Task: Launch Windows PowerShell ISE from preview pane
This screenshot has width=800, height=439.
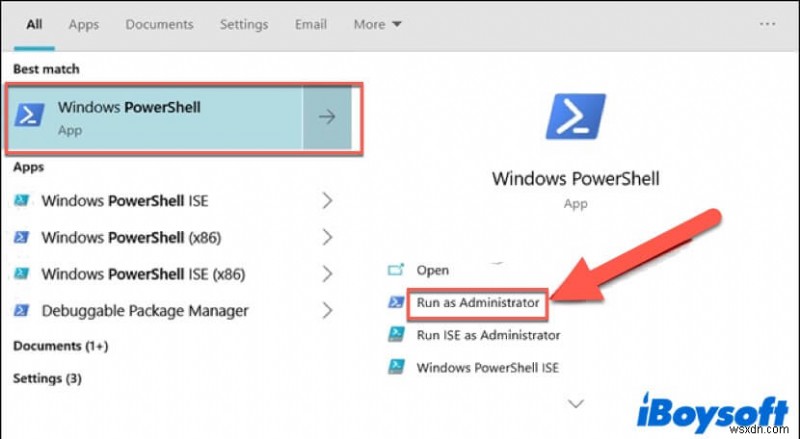Action: (487, 368)
